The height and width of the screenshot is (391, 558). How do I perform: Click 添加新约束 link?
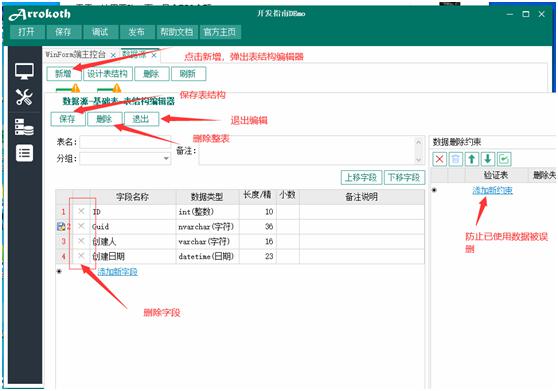coord(492,190)
